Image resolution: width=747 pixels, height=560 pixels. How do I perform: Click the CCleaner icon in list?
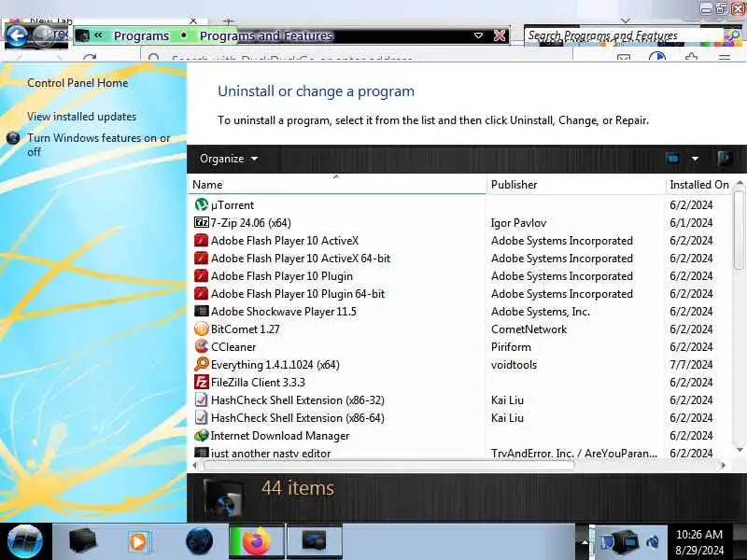201,346
